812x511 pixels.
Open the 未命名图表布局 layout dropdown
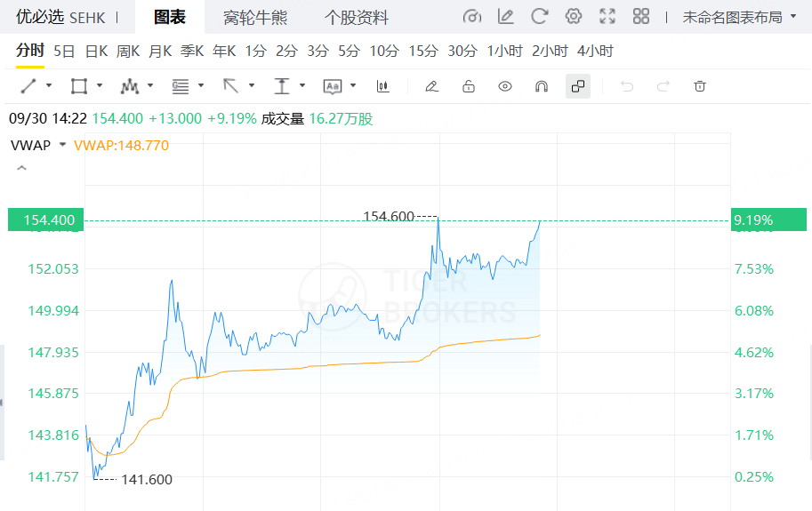pos(739,17)
